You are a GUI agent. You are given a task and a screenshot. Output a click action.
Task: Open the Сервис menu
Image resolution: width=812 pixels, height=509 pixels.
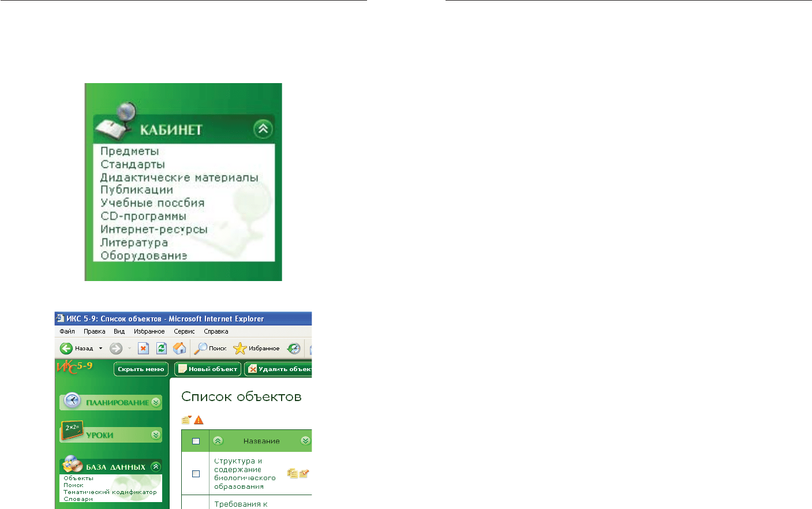[x=184, y=331]
